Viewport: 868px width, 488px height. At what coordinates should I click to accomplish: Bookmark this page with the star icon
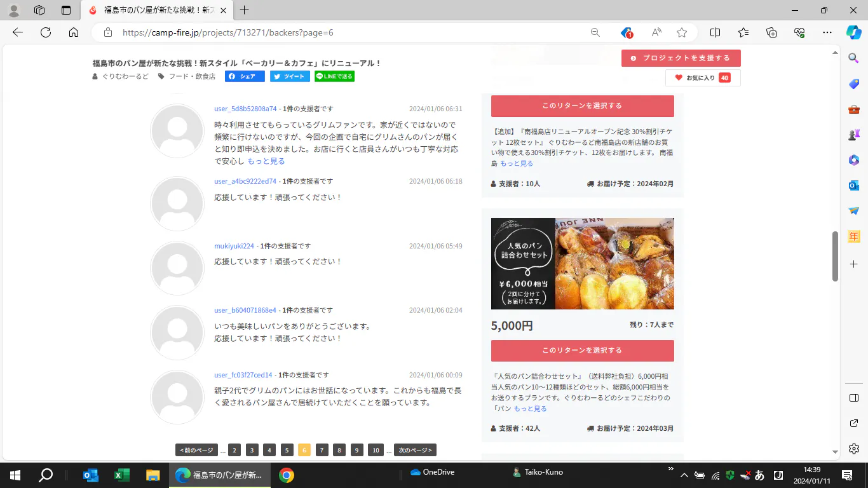coord(682,32)
